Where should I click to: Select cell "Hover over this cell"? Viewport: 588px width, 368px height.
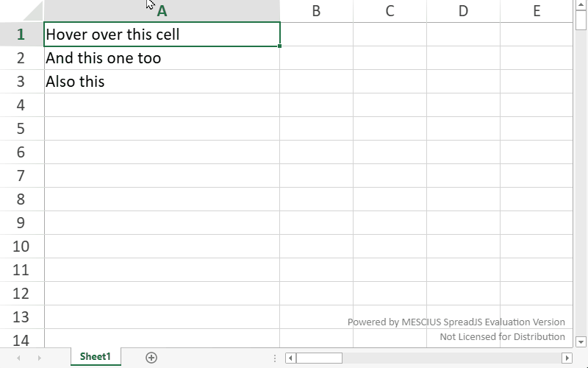pyautogui.click(x=162, y=35)
